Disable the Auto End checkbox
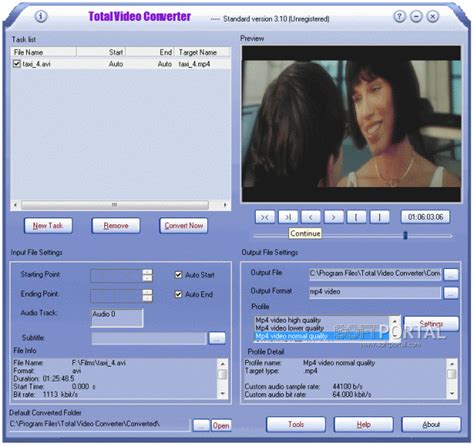 [178, 294]
